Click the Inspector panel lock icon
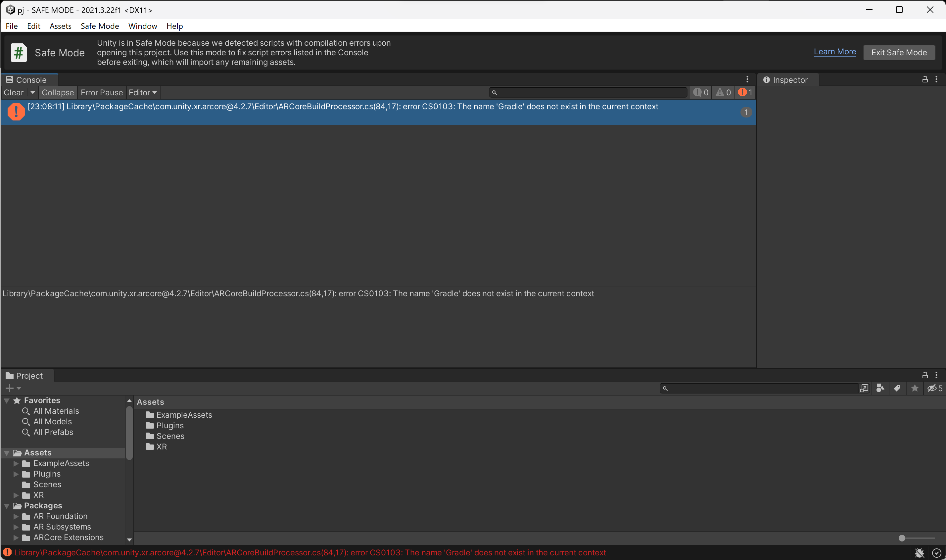This screenshot has width=946, height=560. click(x=925, y=79)
